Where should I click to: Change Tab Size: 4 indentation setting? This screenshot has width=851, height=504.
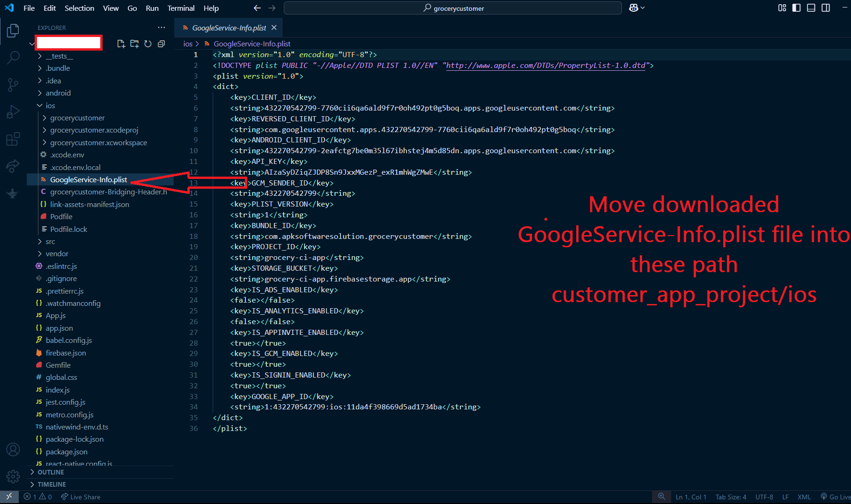[731, 497]
